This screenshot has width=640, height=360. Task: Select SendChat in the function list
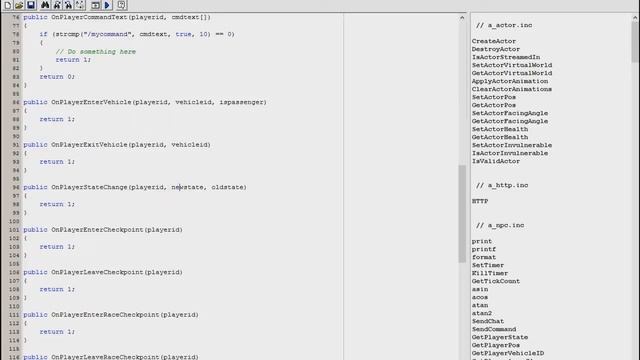point(488,321)
